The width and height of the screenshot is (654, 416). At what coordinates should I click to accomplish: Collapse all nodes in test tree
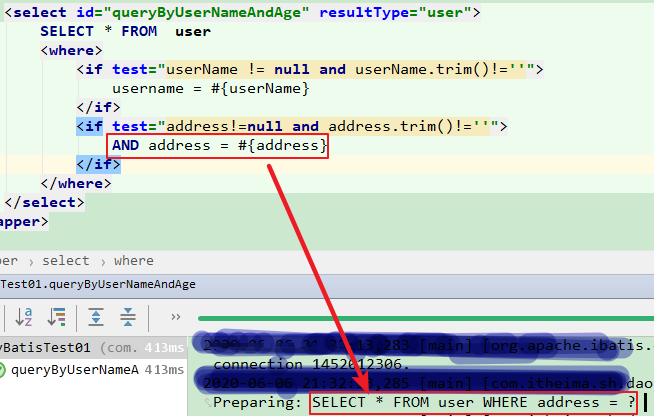(128, 317)
